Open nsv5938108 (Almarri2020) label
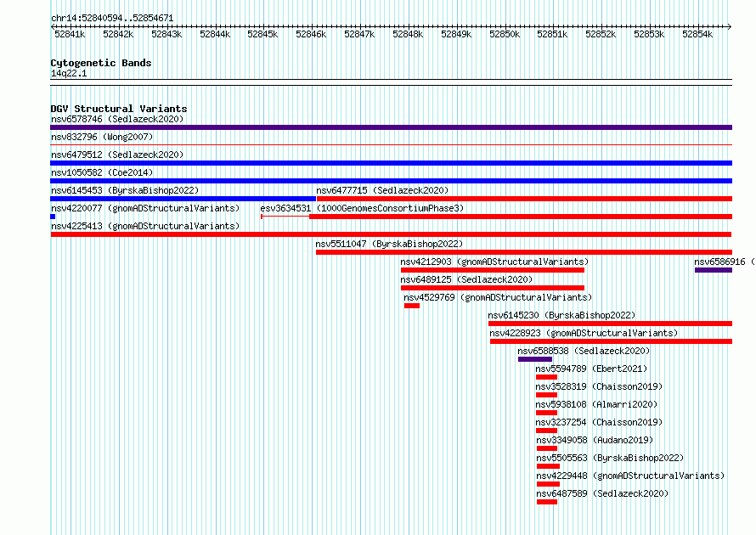The width and height of the screenshot is (756, 535). (x=596, y=404)
